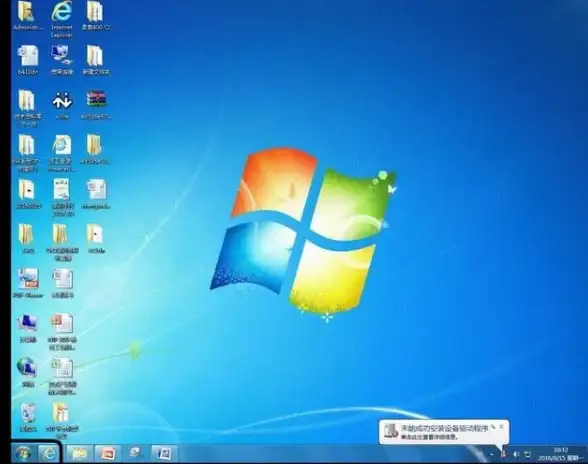The width and height of the screenshot is (588, 464).
Task: Close the driver installation notification balloon
Action: coord(501,427)
